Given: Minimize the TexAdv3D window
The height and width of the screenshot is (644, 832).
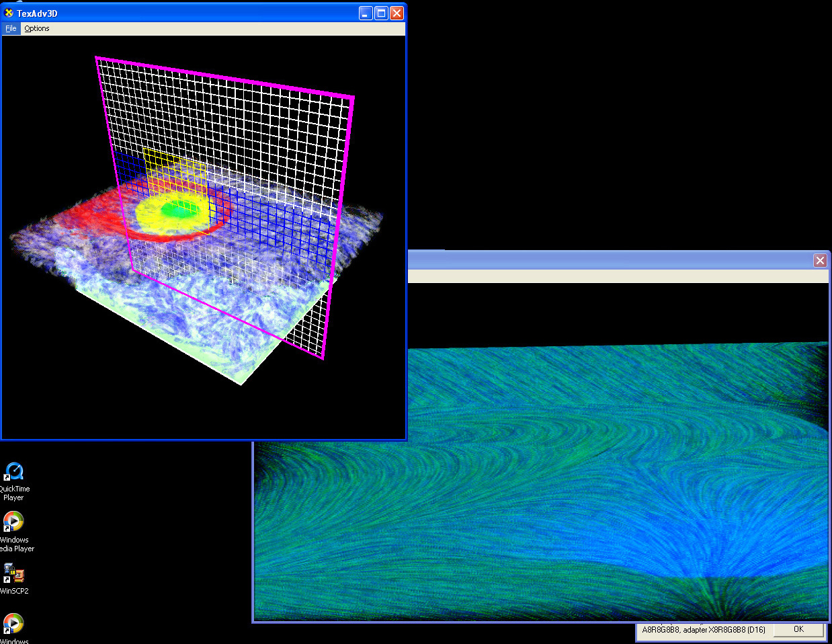Looking at the screenshot, I should pyautogui.click(x=366, y=13).
